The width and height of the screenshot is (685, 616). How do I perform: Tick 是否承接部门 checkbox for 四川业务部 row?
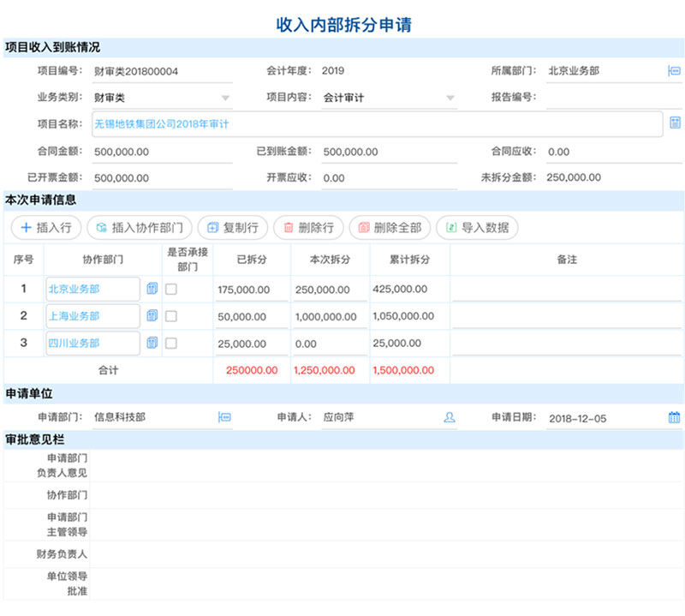coord(171,343)
